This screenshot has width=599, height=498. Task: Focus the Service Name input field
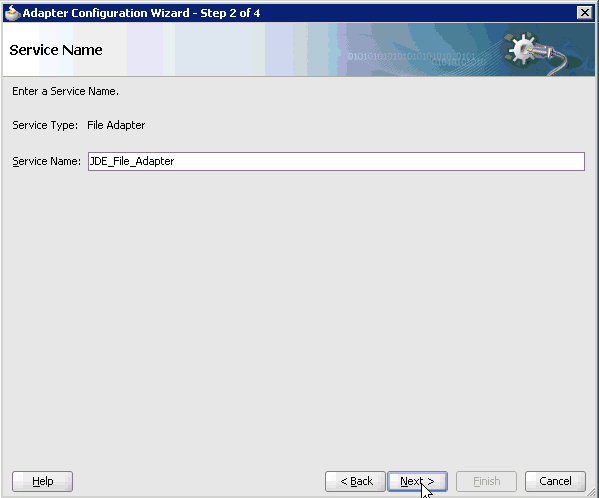coord(336,161)
